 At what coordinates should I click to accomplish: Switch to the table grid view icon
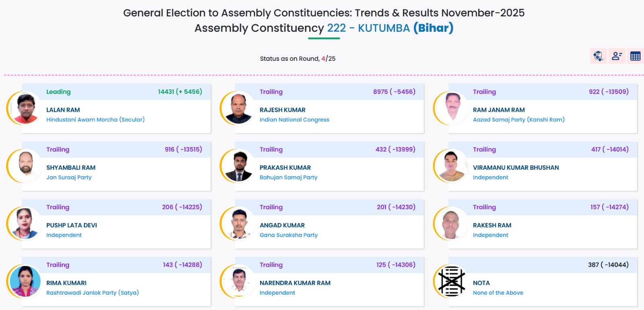pos(635,56)
